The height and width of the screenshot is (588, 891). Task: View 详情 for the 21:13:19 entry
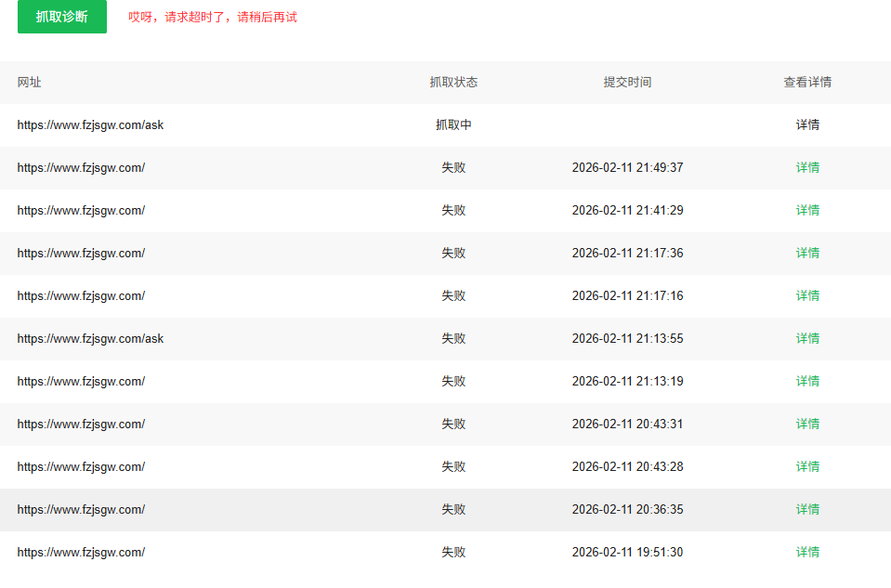[x=807, y=381]
